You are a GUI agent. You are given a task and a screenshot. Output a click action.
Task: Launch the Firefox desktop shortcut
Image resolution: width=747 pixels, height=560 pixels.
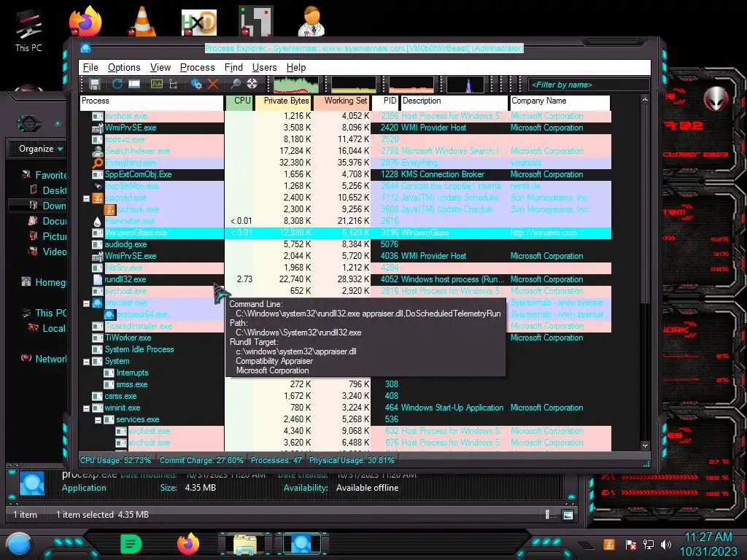[85, 21]
